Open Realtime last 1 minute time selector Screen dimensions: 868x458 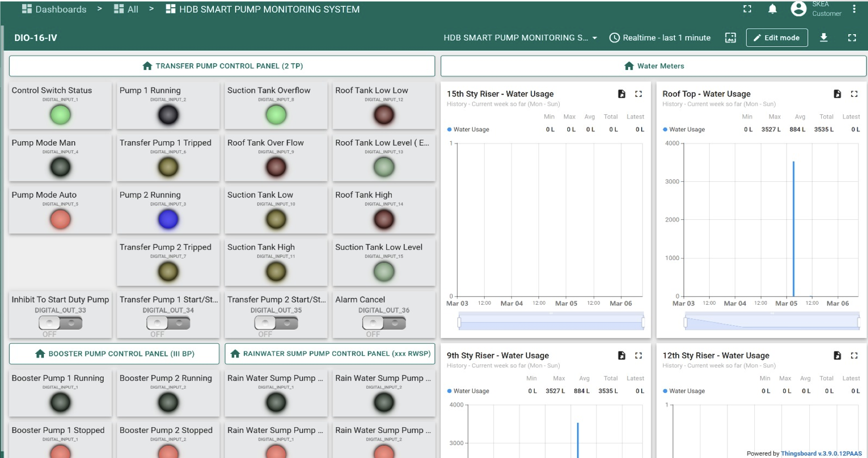click(x=660, y=38)
